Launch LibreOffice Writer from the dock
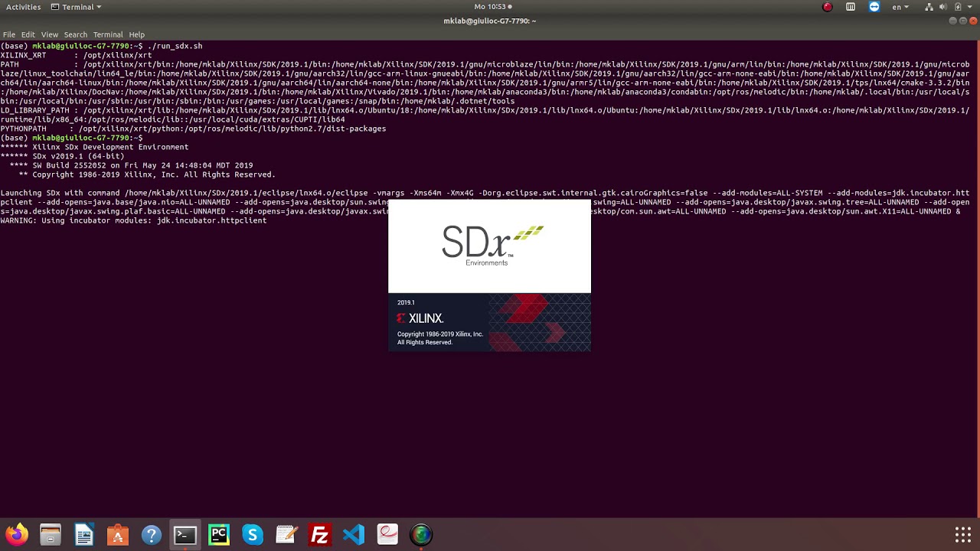The image size is (980, 551). (84, 535)
